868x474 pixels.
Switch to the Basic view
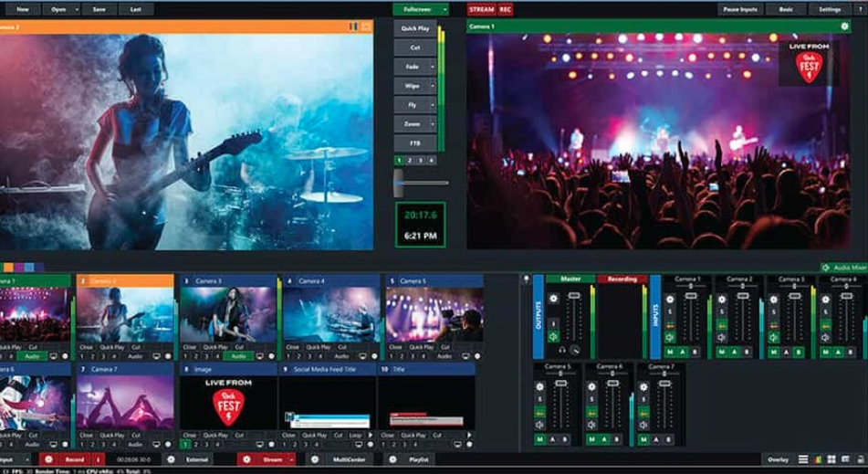pyautogui.click(x=785, y=9)
